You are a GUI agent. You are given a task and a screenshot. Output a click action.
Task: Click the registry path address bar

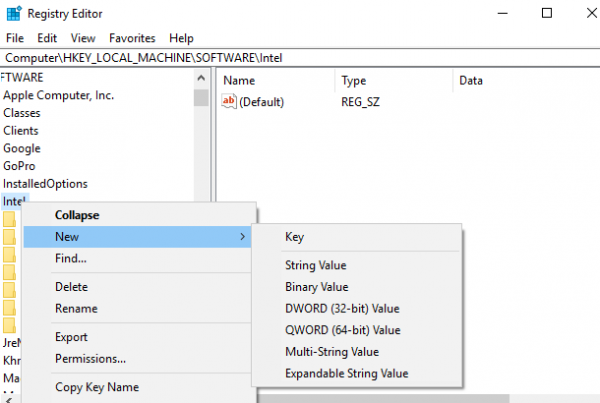tap(300, 58)
